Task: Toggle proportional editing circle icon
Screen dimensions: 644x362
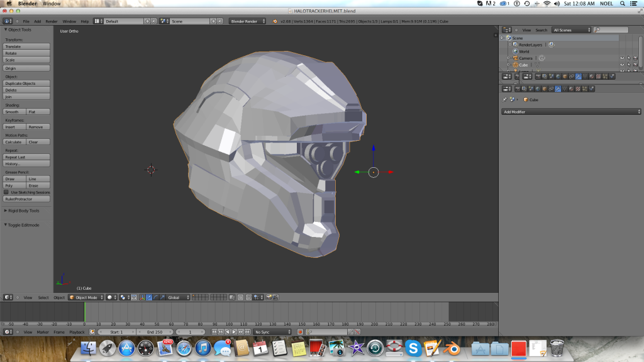Action: [x=240, y=297]
